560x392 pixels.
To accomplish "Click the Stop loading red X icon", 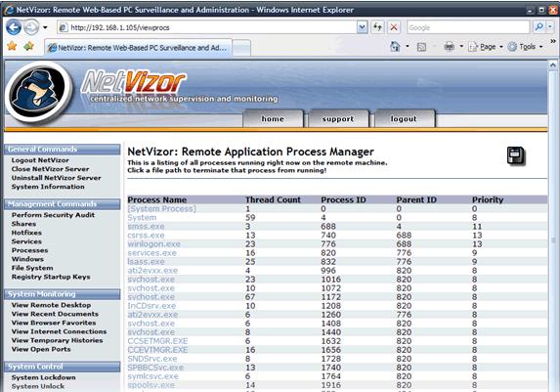I will (394, 27).
